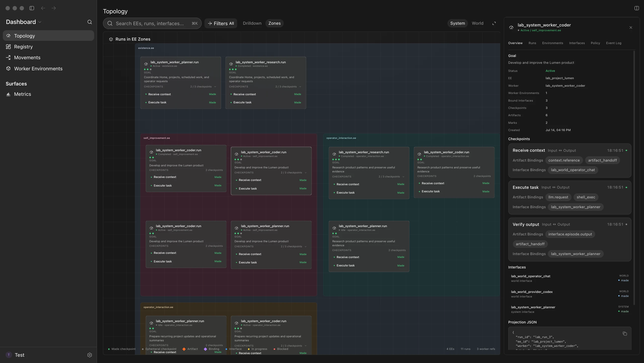Open the Overview tab
This screenshot has width=644, height=363.
tap(515, 43)
